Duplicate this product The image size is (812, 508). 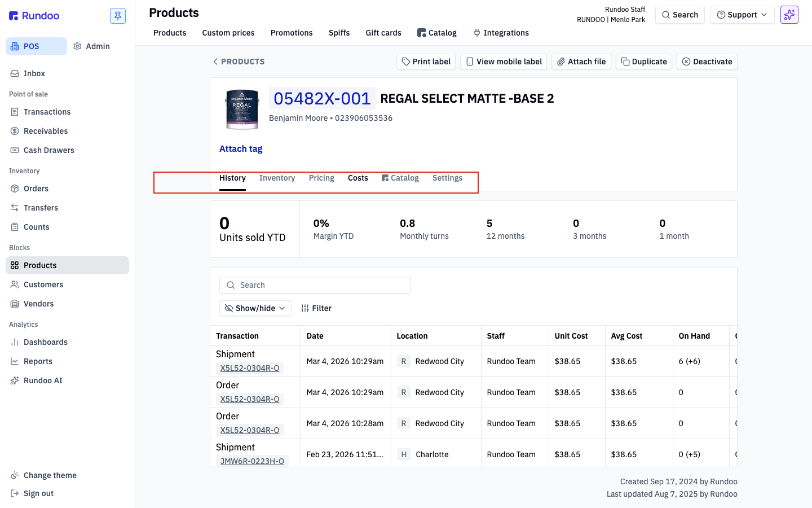tap(644, 62)
